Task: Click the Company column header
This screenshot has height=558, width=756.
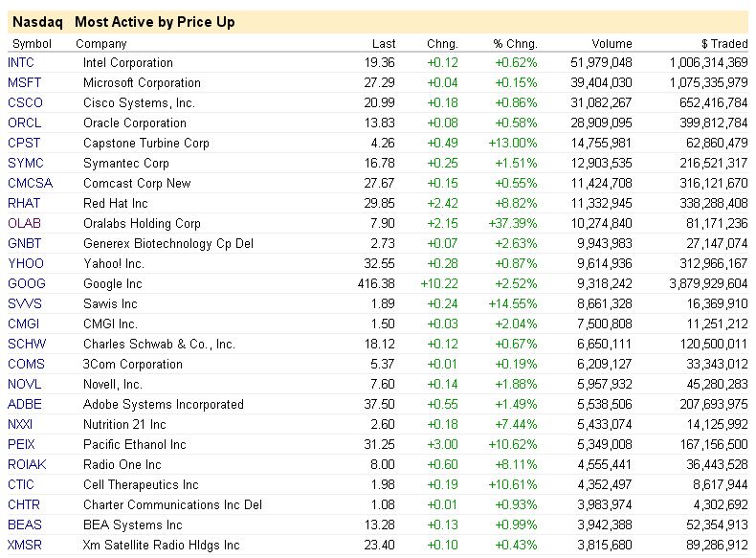Action: (101, 44)
